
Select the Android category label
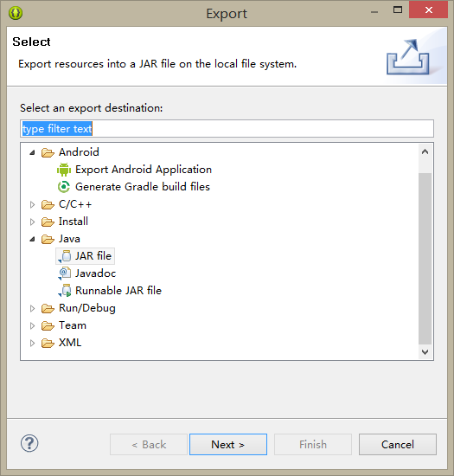click(x=79, y=152)
